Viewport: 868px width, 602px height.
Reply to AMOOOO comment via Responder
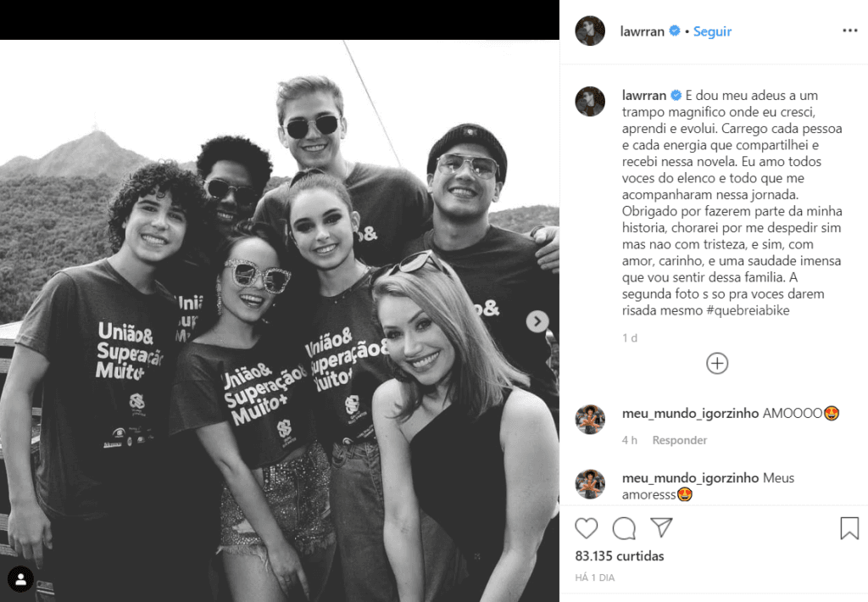coord(679,440)
